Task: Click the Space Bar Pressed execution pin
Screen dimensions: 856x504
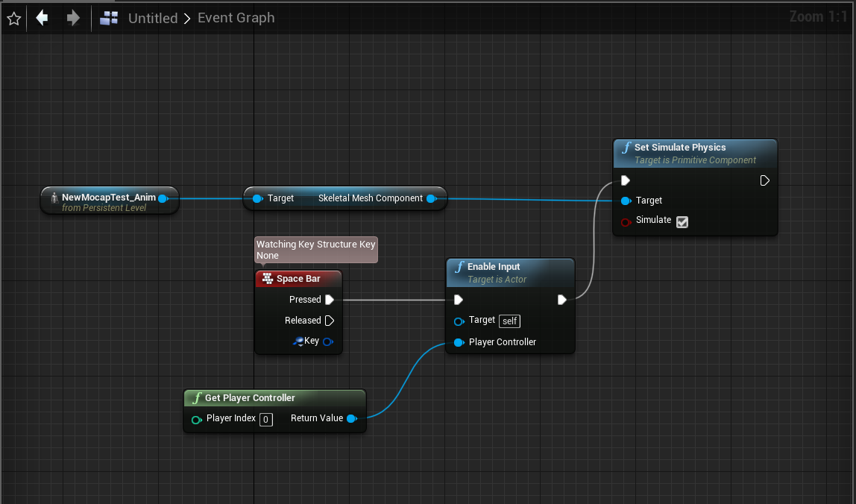Action: (329, 300)
